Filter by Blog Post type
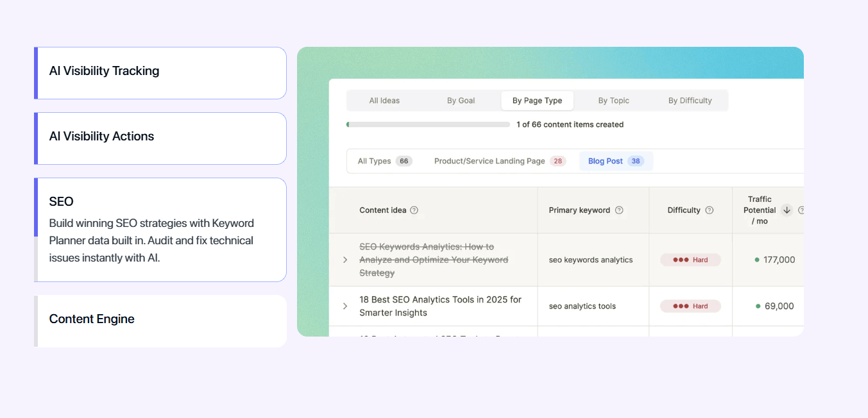The width and height of the screenshot is (868, 418). [615, 162]
